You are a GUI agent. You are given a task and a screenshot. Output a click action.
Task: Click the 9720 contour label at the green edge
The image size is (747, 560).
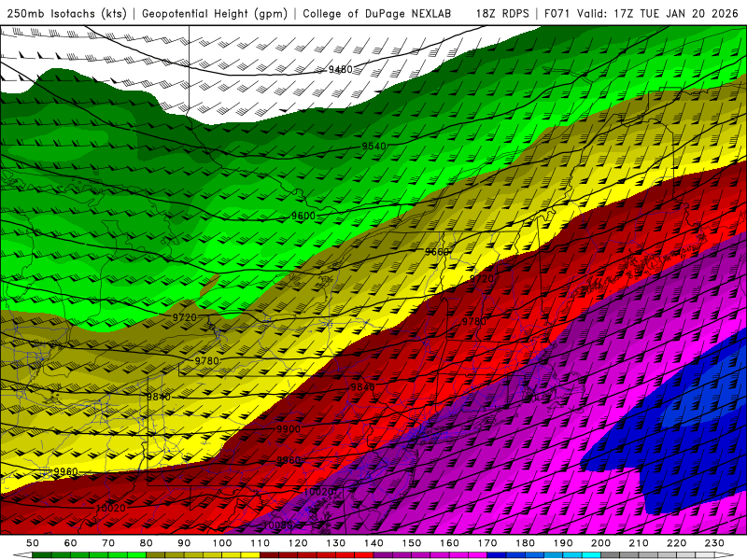[184, 317]
